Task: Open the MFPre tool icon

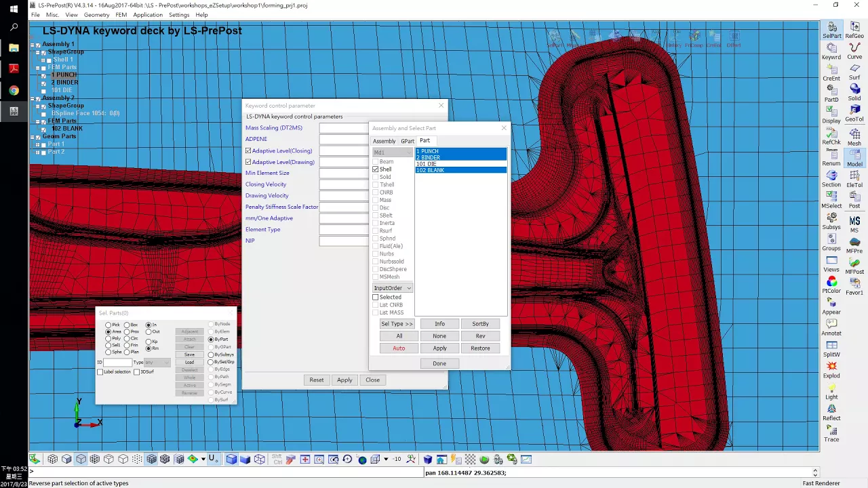Action: pyautogui.click(x=854, y=245)
